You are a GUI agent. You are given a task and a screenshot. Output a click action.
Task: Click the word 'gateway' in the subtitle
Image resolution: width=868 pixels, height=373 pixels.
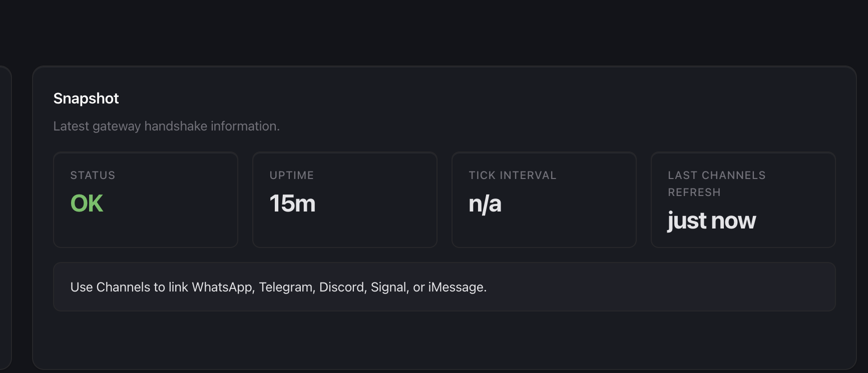point(117,126)
